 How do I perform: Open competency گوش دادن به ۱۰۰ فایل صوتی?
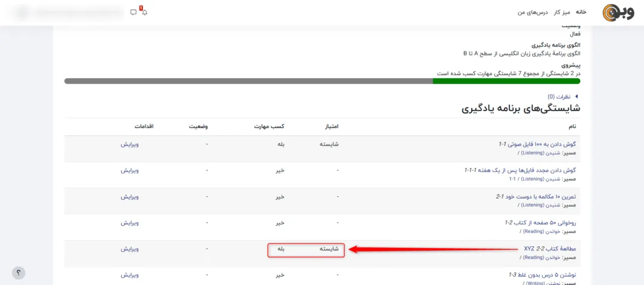(537, 144)
